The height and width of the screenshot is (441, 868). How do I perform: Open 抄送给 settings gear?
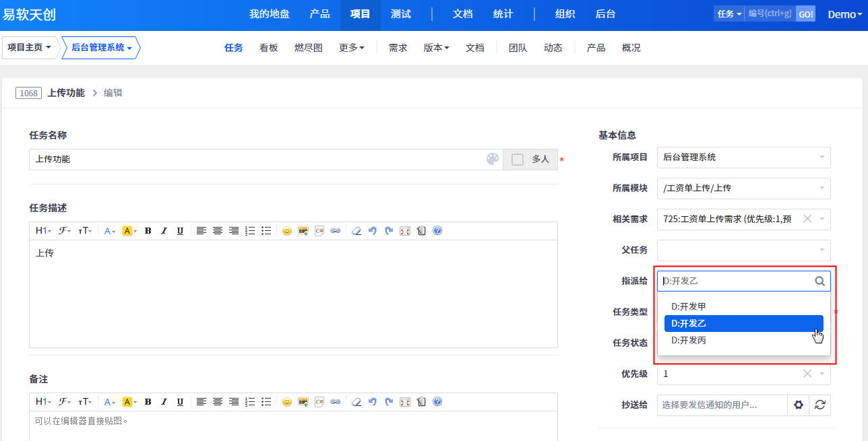[x=799, y=405]
